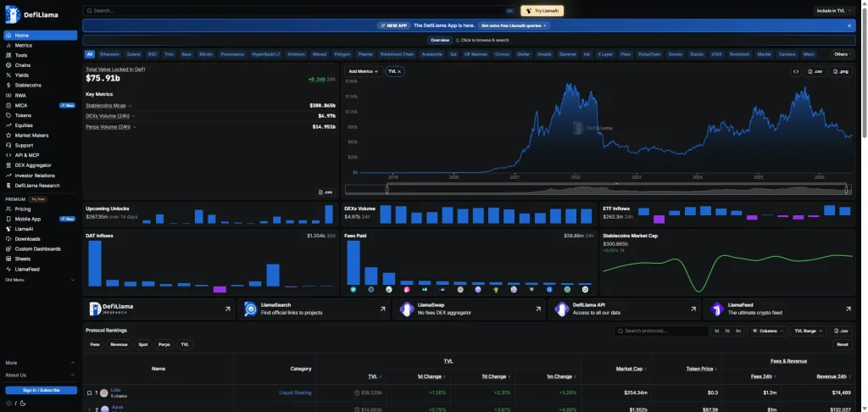Click the Search protocols input field
868x412 pixels.
click(x=661, y=331)
